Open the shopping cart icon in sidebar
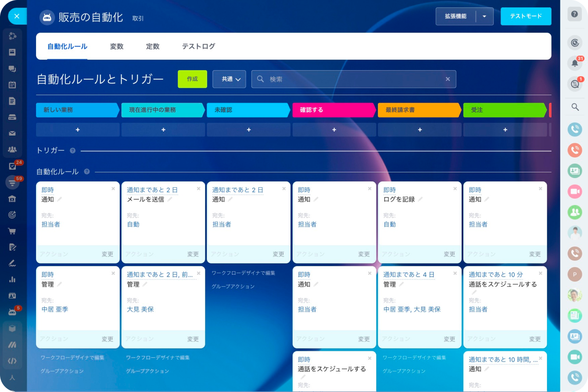The height and width of the screenshot is (392, 588). point(12,231)
